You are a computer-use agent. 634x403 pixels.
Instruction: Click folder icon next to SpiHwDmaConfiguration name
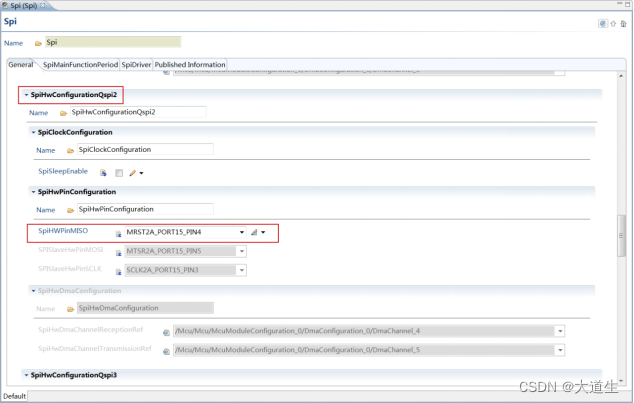click(70, 309)
